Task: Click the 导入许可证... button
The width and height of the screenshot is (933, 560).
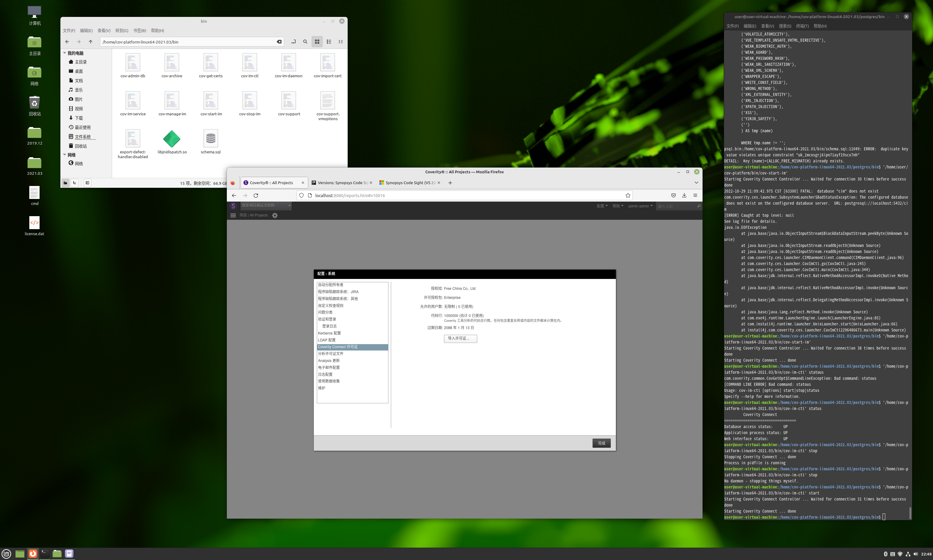Action: coord(460,338)
